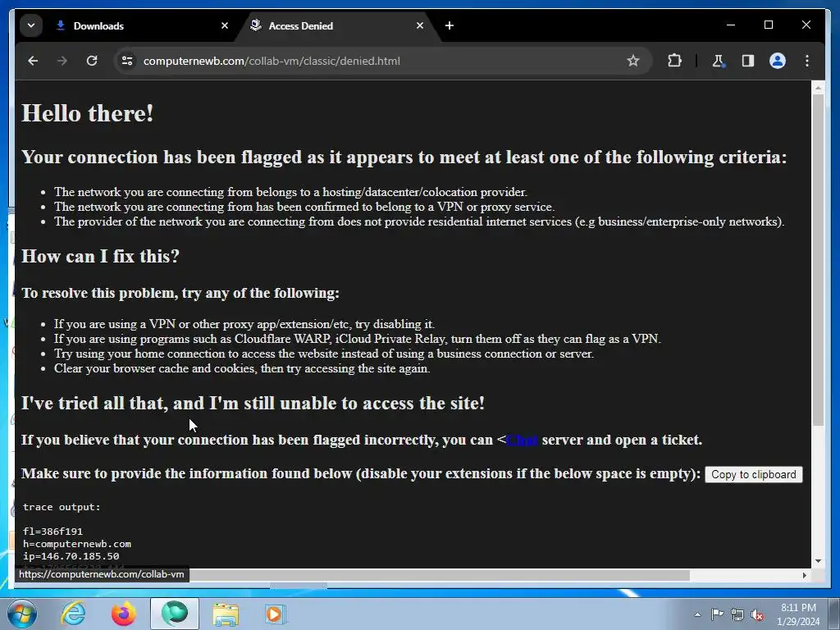Click the Show desktop button
840x630 pixels.
pos(834,614)
